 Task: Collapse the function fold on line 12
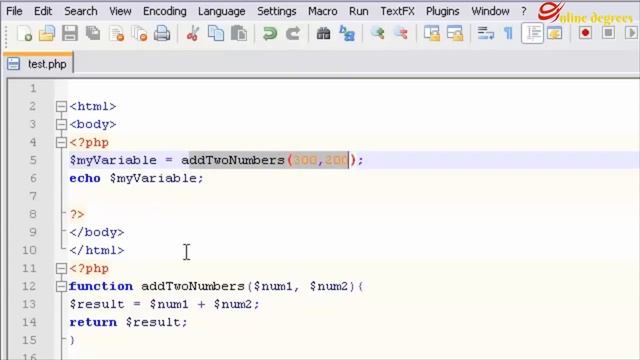[61, 287]
